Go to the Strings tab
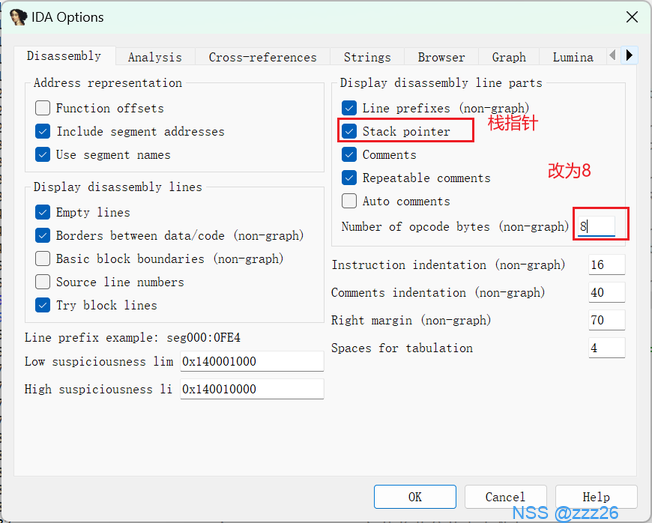 click(367, 58)
